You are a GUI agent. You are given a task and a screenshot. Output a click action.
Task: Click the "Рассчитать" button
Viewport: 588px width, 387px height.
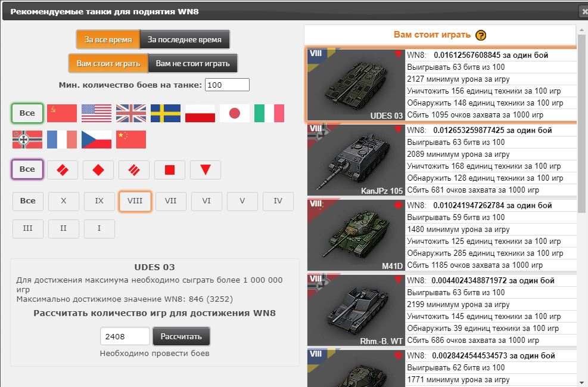pos(181,336)
